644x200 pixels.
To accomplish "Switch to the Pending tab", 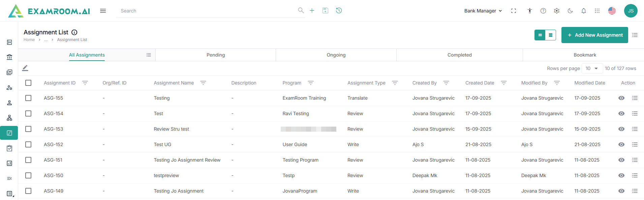I will 215,55.
